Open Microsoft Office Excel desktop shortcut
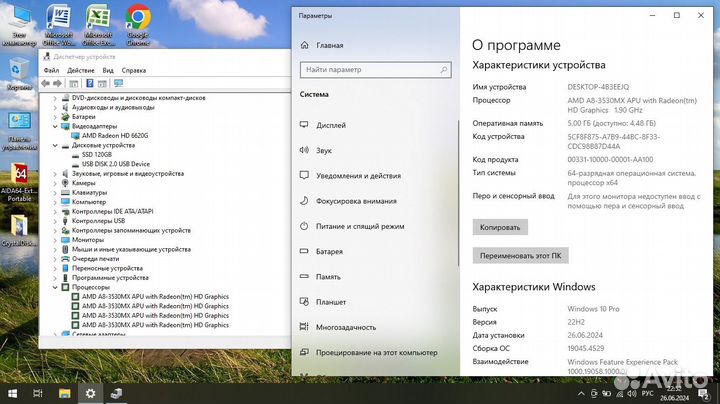This screenshot has height=404, width=720. (x=98, y=26)
